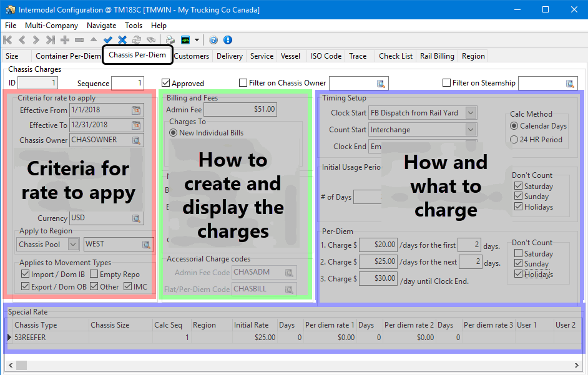Viewport: 588px width, 375px height.
Task: Click the Post edit checkmark icon
Action: [x=108, y=40]
